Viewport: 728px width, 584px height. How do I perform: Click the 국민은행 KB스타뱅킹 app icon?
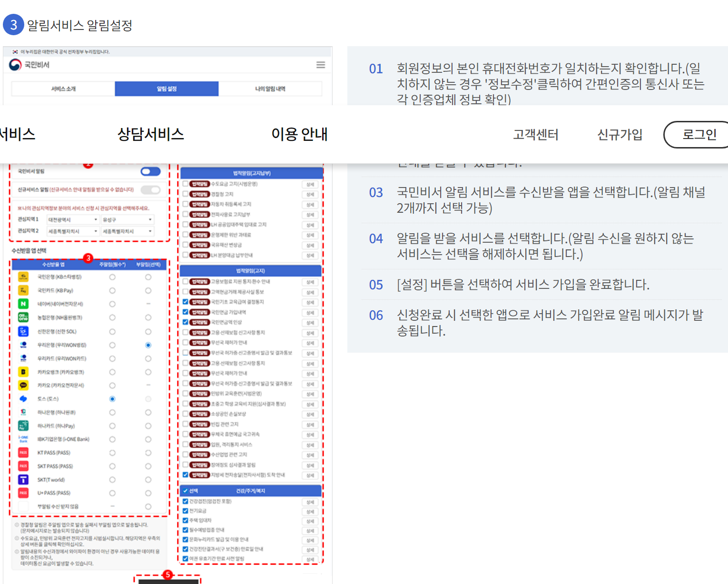point(23,277)
